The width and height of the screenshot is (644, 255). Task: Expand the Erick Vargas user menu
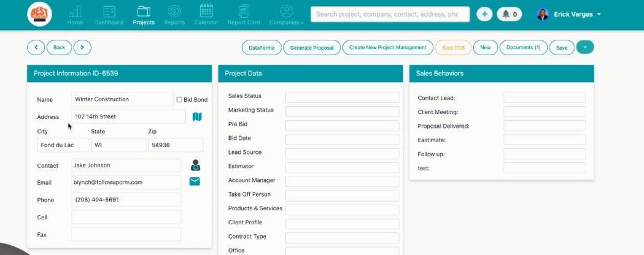point(599,14)
